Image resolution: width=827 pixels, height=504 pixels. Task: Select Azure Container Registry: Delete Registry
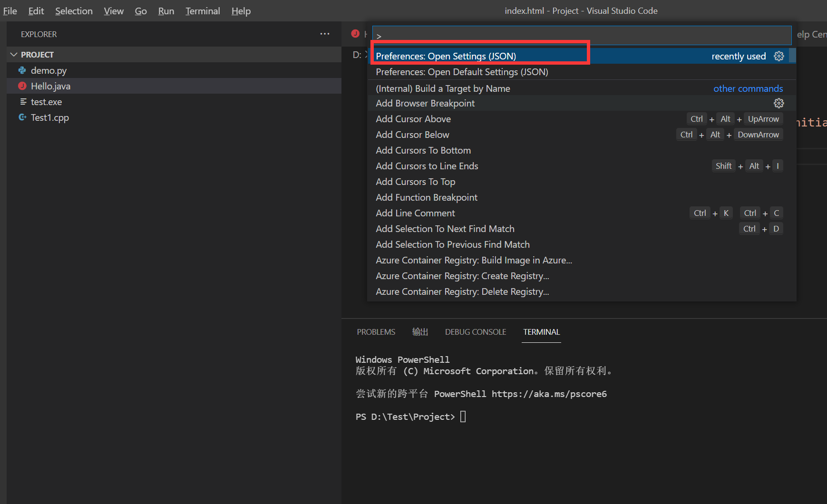[x=582, y=291]
